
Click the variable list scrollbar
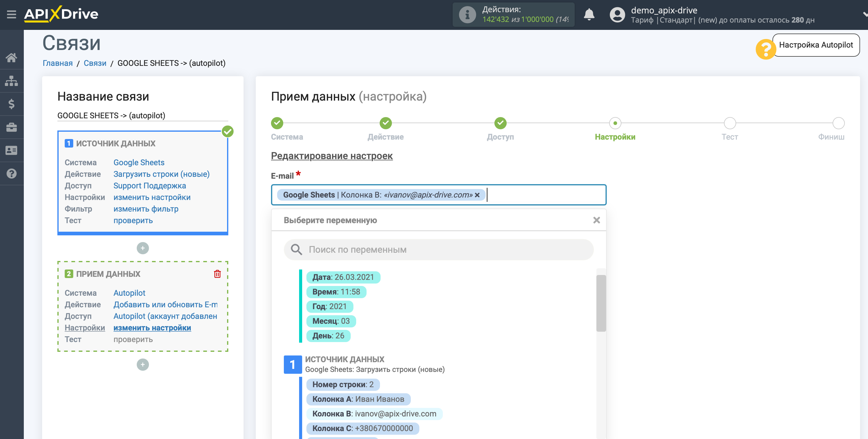[x=601, y=303]
